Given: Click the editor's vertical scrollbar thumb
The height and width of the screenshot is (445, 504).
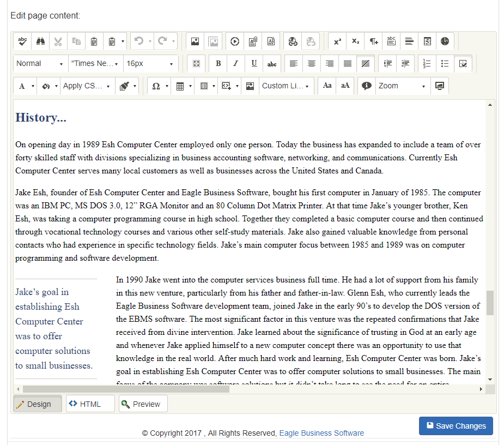Looking at the screenshot, I should tap(490, 303).
